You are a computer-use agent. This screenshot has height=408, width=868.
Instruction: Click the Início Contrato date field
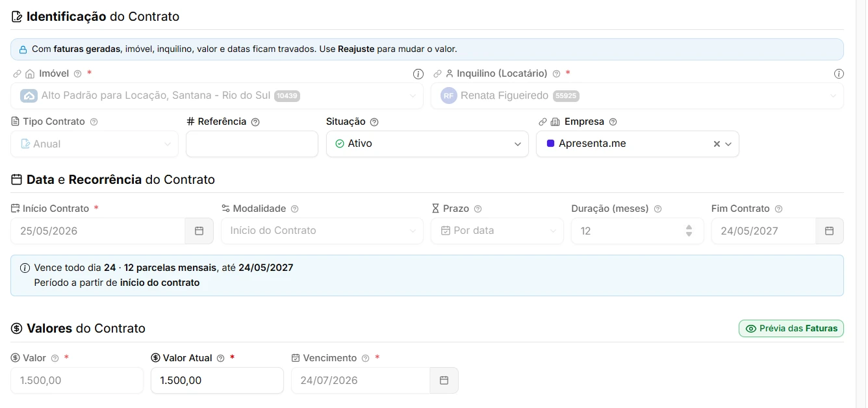(x=98, y=231)
